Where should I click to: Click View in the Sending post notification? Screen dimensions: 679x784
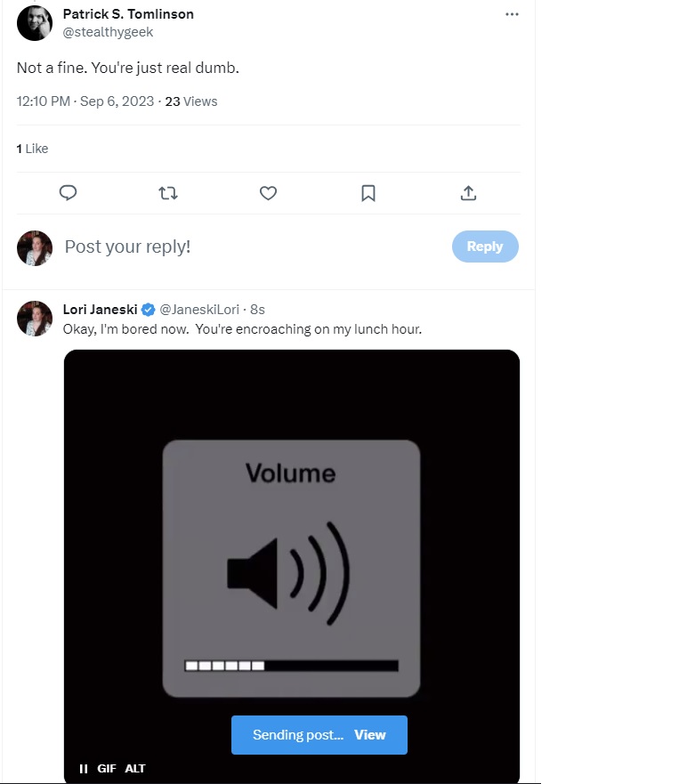pos(370,735)
